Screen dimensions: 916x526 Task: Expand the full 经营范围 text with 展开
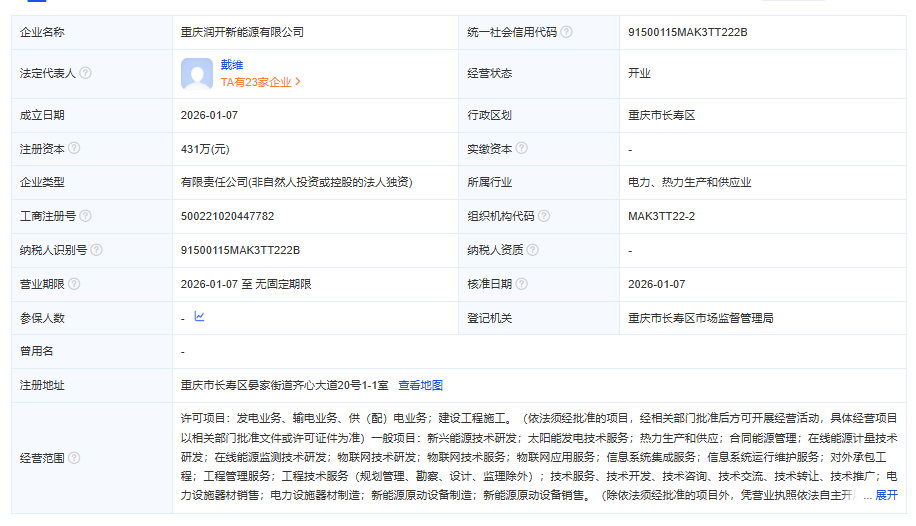[886, 495]
